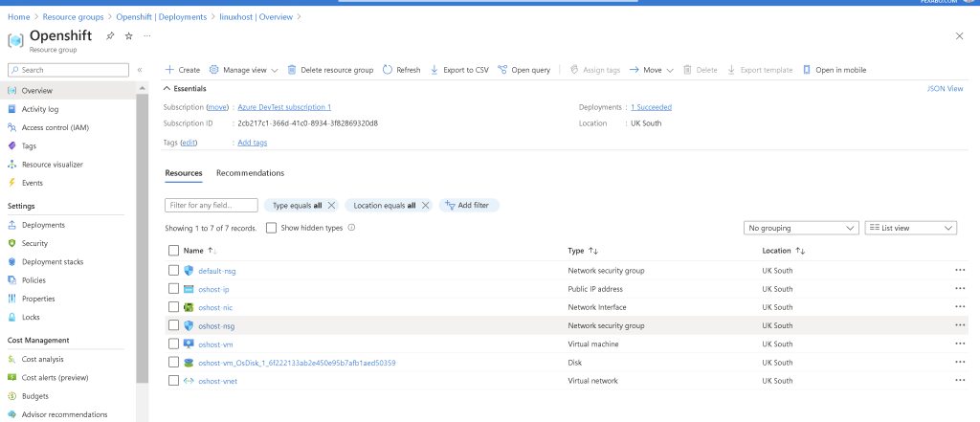
Task: Open query in Resource Graph
Action: pos(523,70)
